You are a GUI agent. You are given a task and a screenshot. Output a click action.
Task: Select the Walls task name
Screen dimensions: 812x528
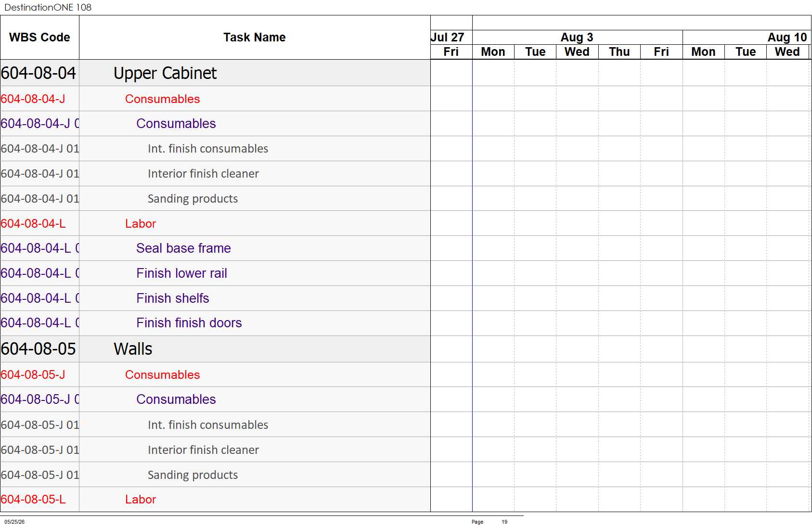point(133,349)
